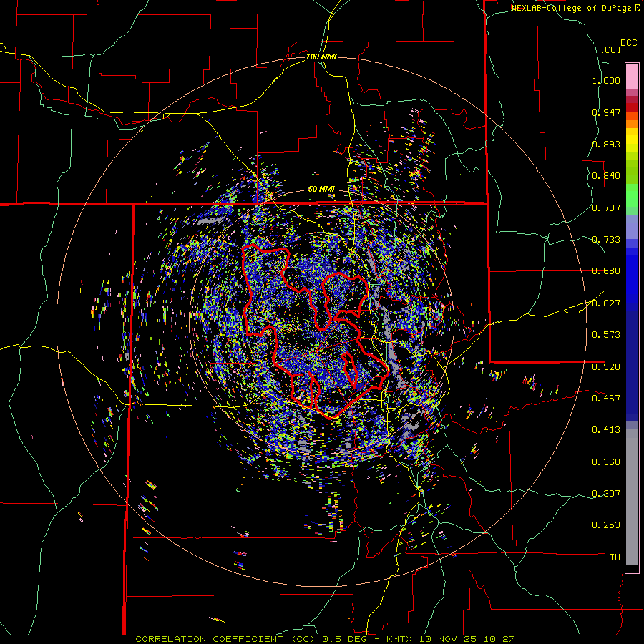Image resolution: width=644 pixels, height=644 pixels.
Task: Pick the pink segment of the color bar
Action: [632, 77]
